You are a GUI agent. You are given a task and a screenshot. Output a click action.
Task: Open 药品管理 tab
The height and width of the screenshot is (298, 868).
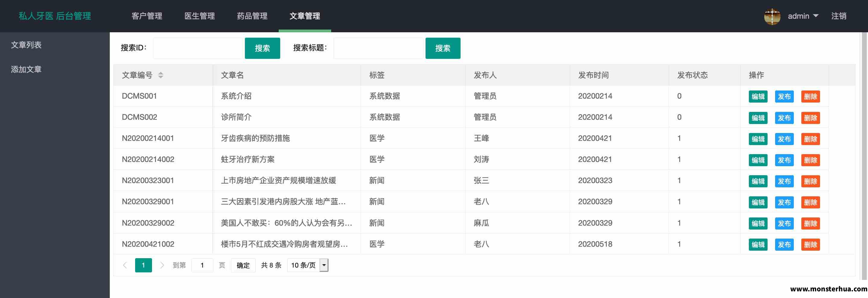tap(252, 16)
